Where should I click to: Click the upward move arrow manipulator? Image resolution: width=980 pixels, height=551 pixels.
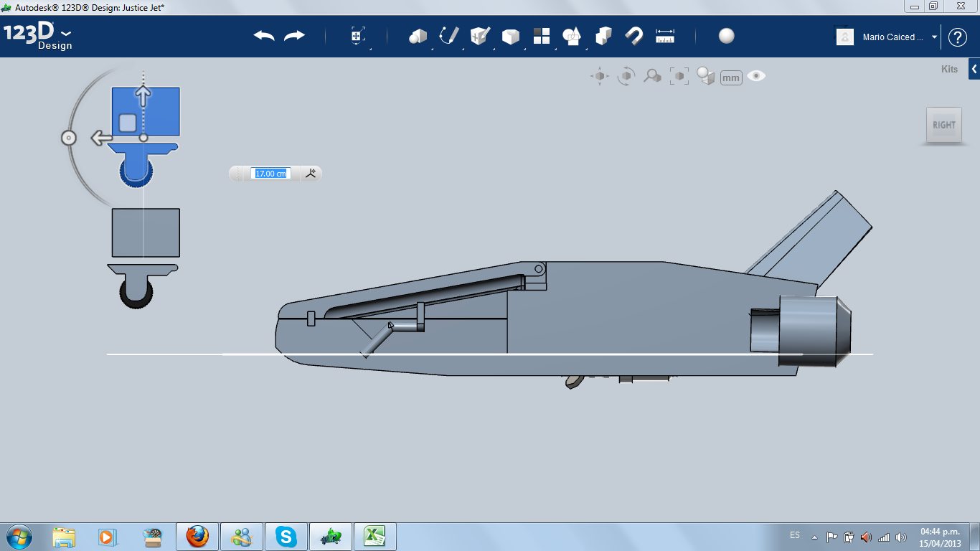[x=143, y=95]
